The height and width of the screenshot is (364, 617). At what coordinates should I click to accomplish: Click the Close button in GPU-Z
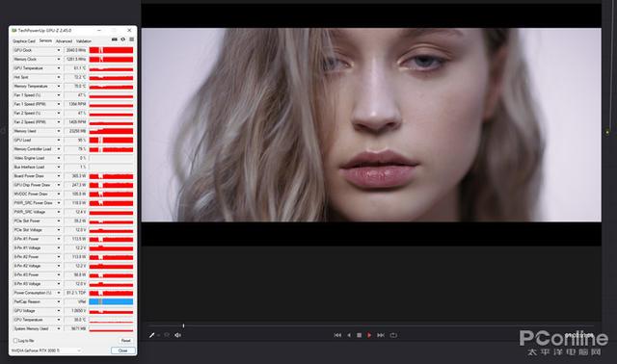122,351
